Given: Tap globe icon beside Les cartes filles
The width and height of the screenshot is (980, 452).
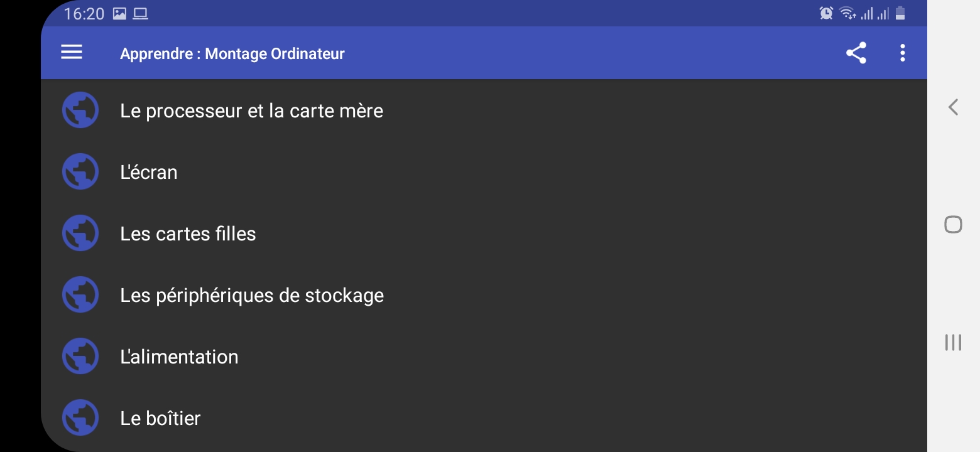Looking at the screenshot, I should (x=80, y=234).
